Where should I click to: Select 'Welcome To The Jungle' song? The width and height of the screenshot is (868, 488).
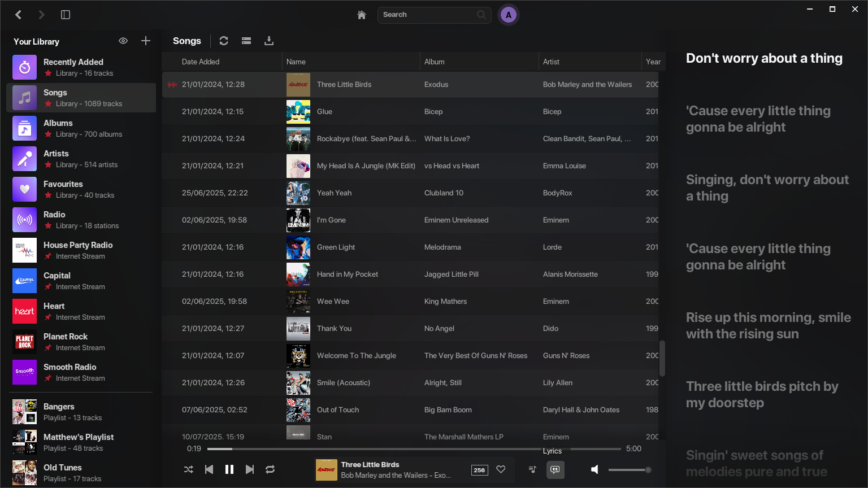pyautogui.click(x=356, y=355)
